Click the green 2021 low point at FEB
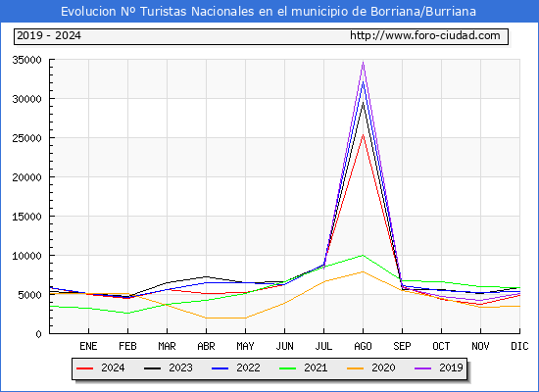Viewport: 539px width, 392px height. pyautogui.click(x=127, y=314)
